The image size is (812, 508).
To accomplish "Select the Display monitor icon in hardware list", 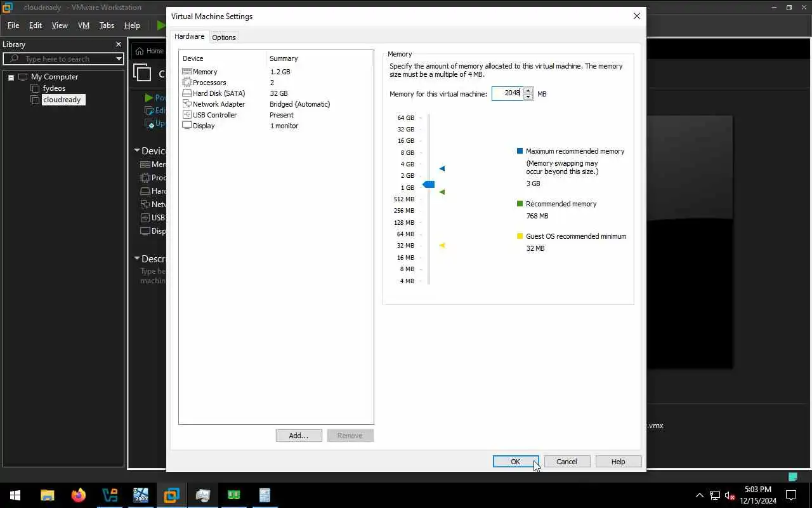I will (187, 126).
